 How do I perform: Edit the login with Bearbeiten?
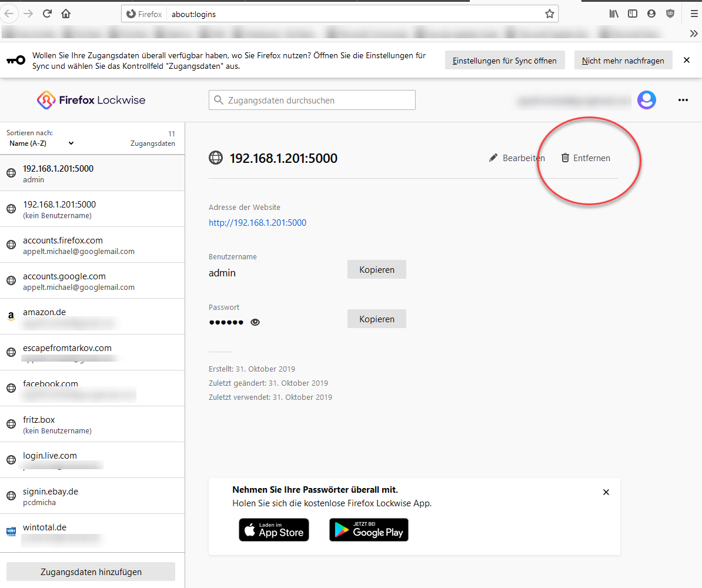517,158
